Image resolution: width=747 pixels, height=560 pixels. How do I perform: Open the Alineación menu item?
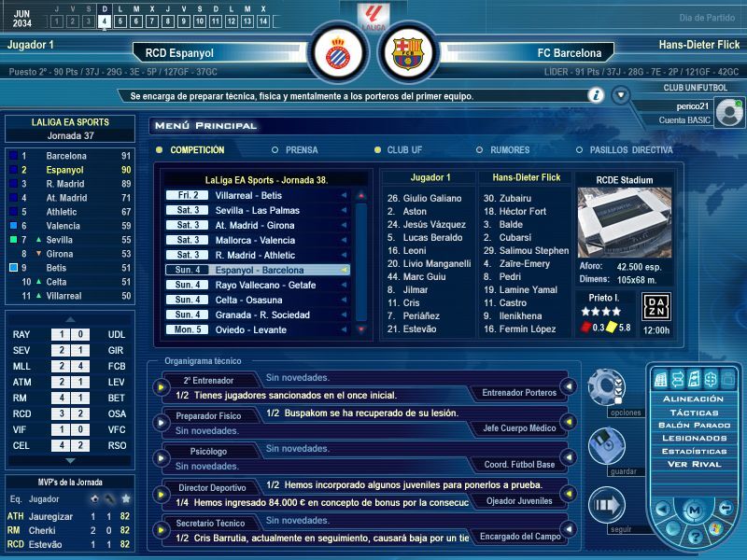[x=693, y=399]
